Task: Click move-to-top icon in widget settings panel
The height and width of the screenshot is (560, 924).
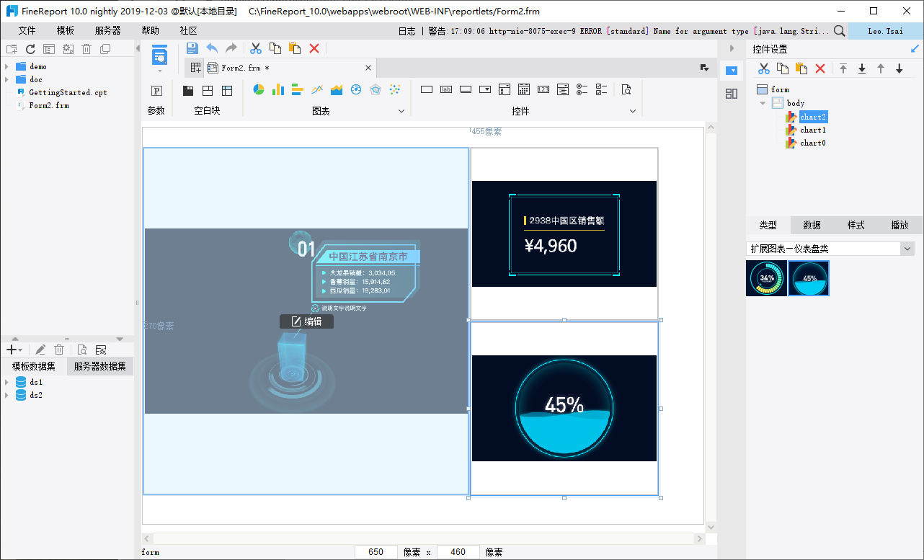Action: click(x=843, y=68)
